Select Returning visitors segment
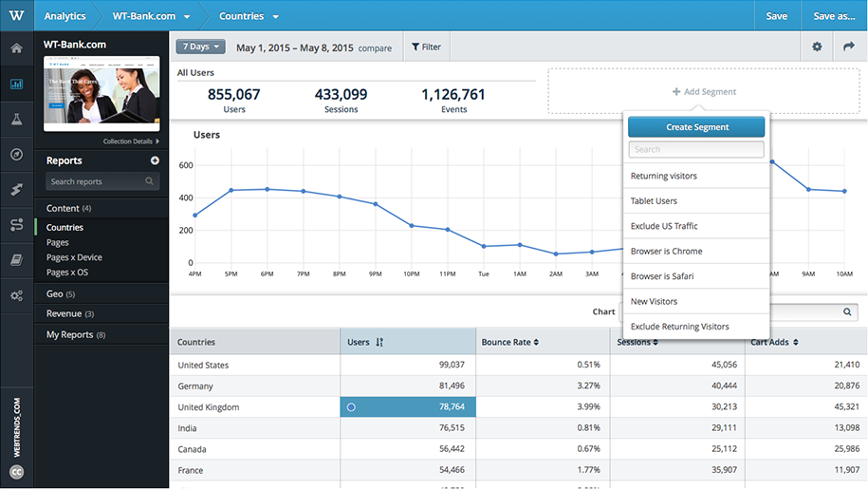The image size is (868, 489). click(696, 176)
